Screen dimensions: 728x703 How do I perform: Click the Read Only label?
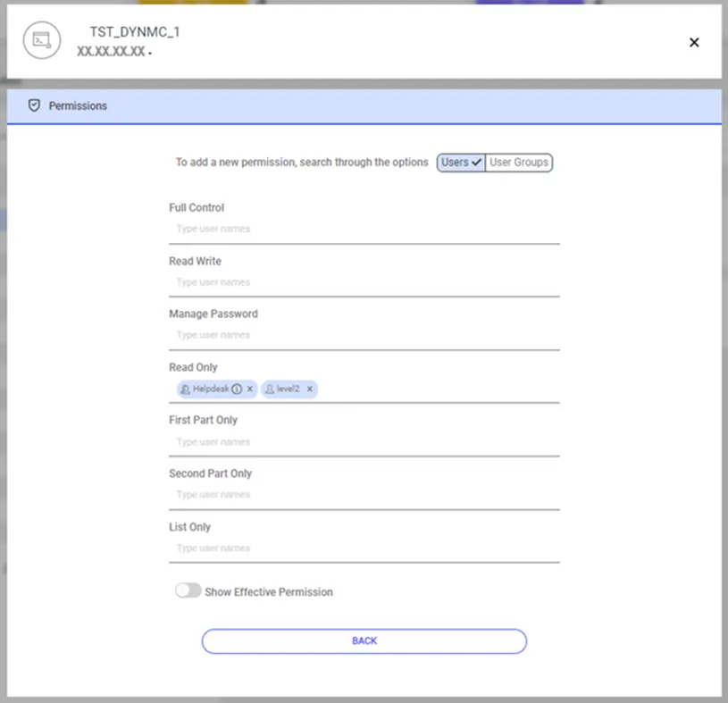[x=193, y=367]
